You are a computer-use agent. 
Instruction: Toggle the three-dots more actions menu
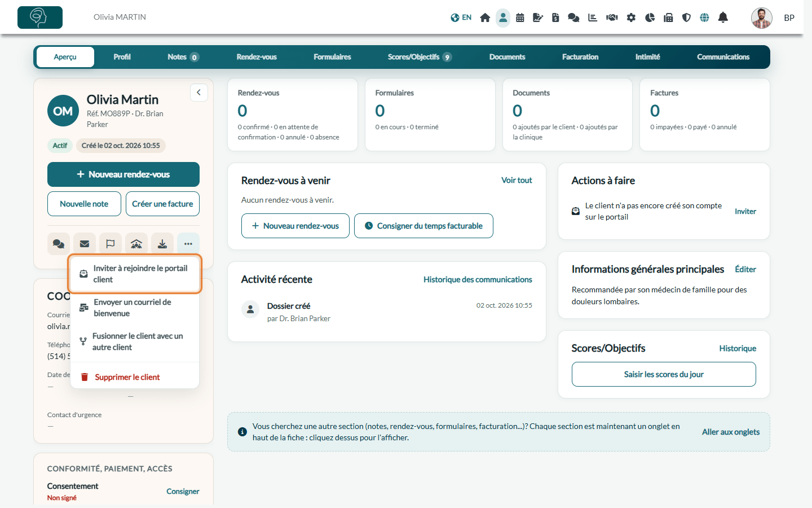pos(188,244)
